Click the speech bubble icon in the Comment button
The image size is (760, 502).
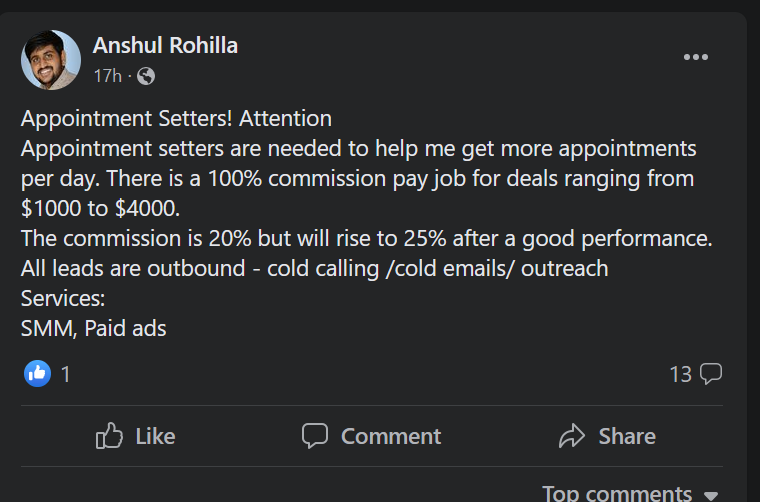315,436
